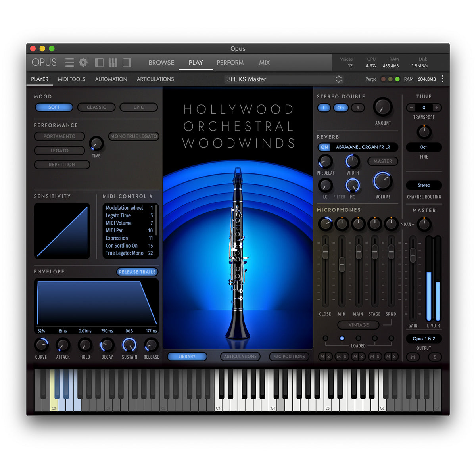Open the Abravanel Organ reverb preset dropdown
This screenshot has width=476, height=476.
tap(363, 147)
